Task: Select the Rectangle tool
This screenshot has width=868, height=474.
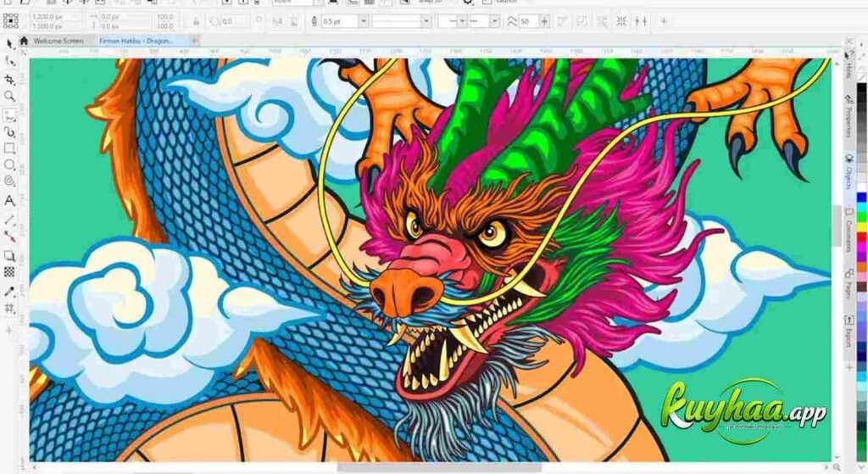Action: coord(9,148)
